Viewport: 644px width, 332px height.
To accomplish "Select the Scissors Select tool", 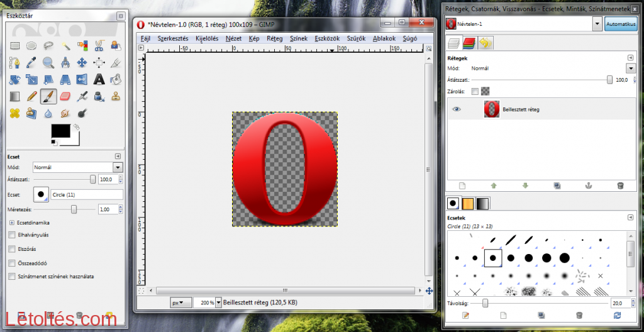I will [x=99, y=46].
